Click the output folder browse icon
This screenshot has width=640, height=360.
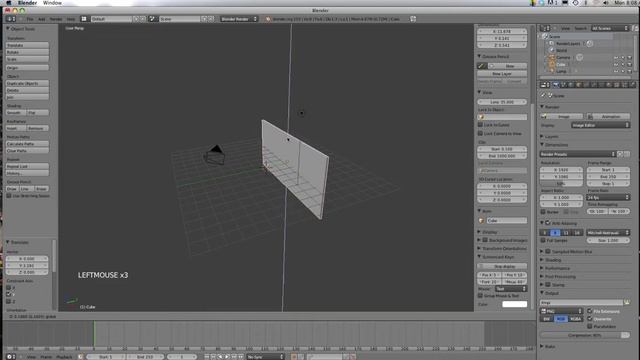pyautogui.click(x=627, y=302)
